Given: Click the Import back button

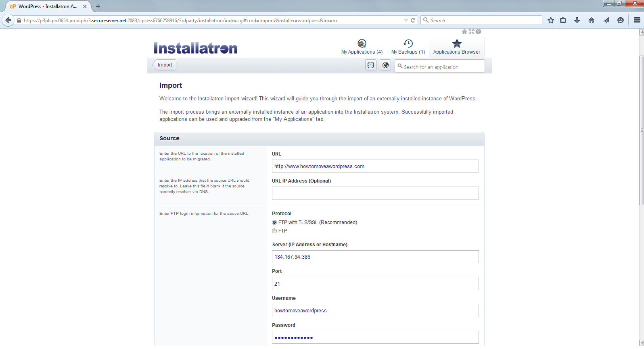Looking at the screenshot, I should click(x=164, y=65).
